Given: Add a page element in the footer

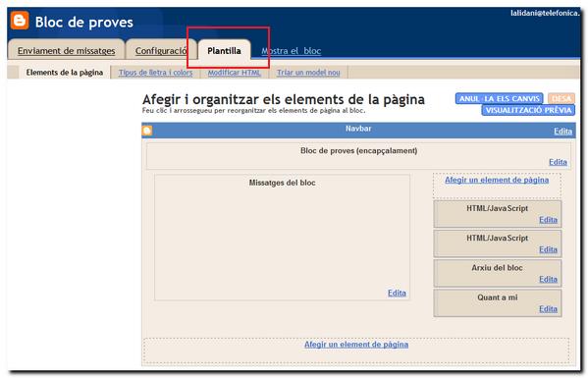Looking at the screenshot, I should (356, 345).
